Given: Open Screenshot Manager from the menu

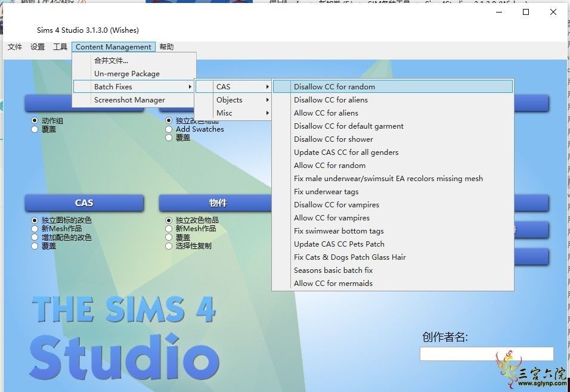Looking at the screenshot, I should point(135,100).
